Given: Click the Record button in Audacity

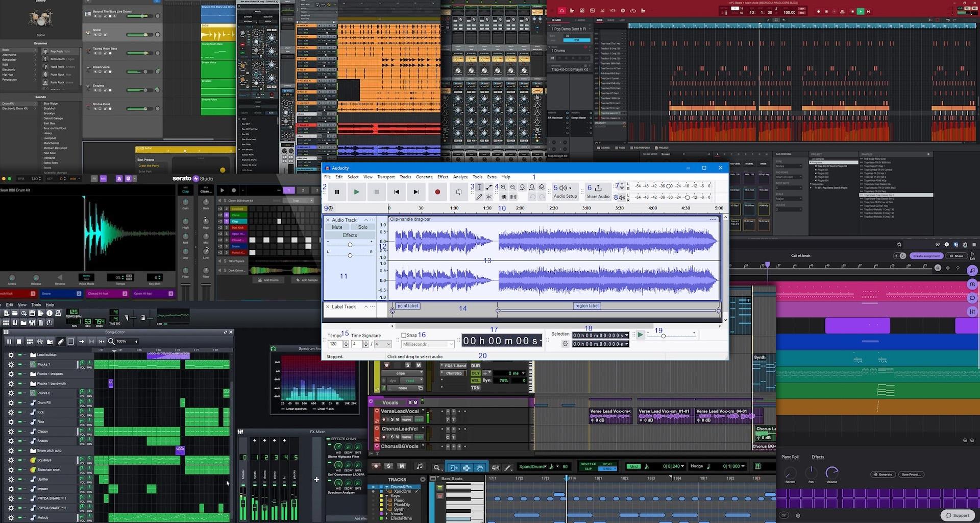Looking at the screenshot, I should [x=437, y=192].
